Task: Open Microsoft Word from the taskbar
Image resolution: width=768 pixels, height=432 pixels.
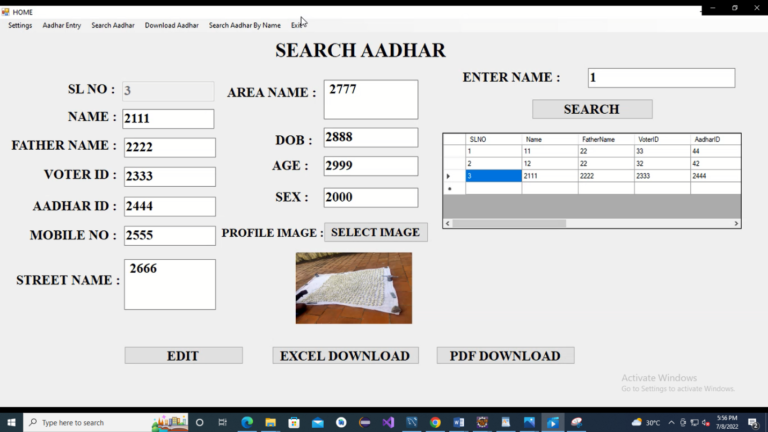Action: click(x=458, y=422)
